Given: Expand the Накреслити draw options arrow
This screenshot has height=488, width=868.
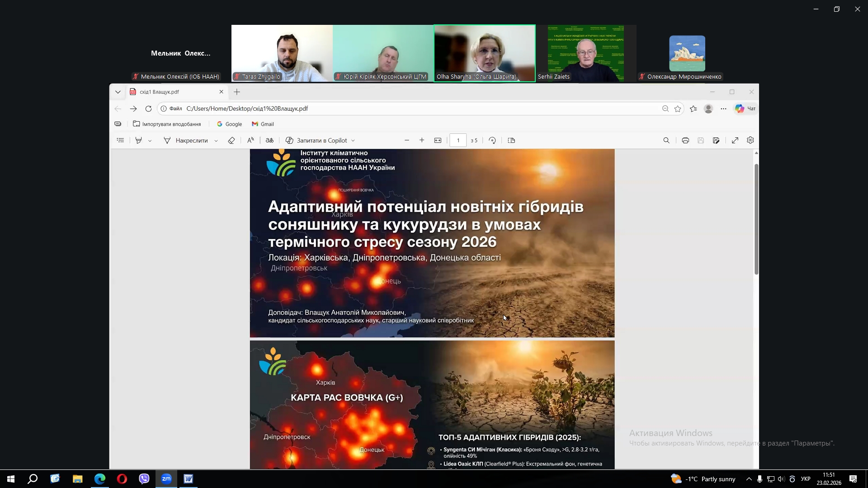Looking at the screenshot, I should (216, 141).
